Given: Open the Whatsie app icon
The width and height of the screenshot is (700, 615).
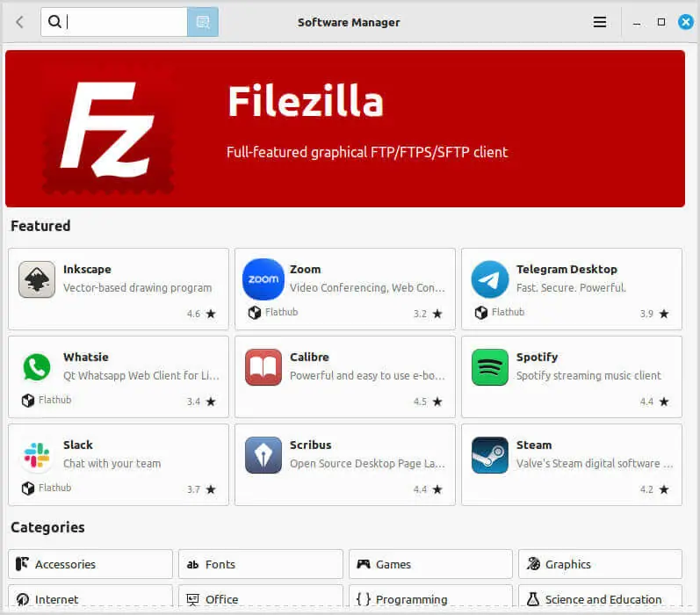Looking at the screenshot, I should 37,367.
